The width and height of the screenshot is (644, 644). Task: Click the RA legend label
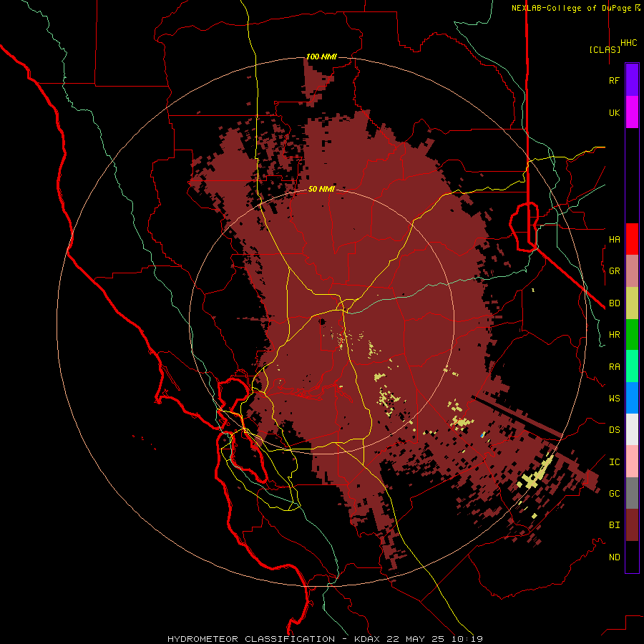pyautogui.click(x=615, y=367)
